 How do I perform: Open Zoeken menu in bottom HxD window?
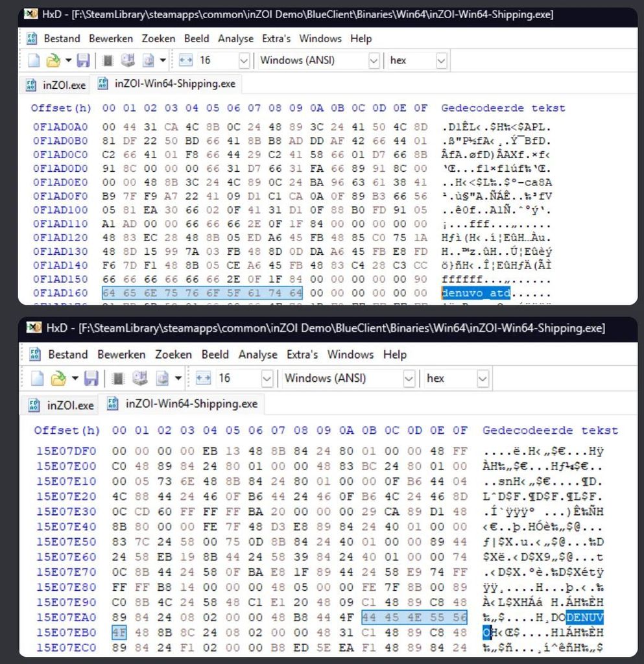click(174, 355)
